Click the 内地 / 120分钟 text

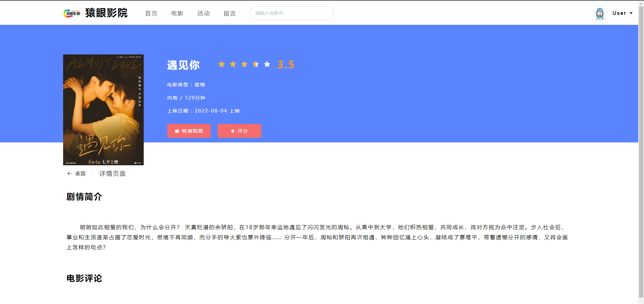click(186, 98)
